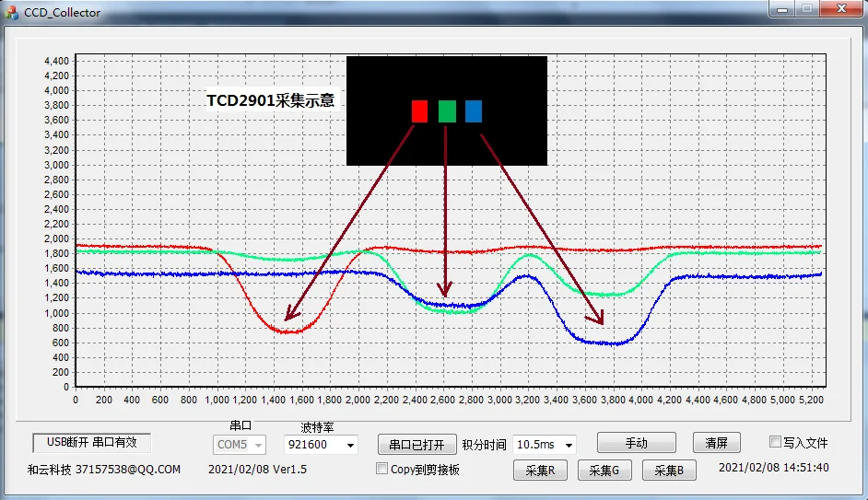Image resolution: width=868 pixels, height=500 pixels.
Task: Click the 采集B capture blue button
Action: [x=669, y=471]
